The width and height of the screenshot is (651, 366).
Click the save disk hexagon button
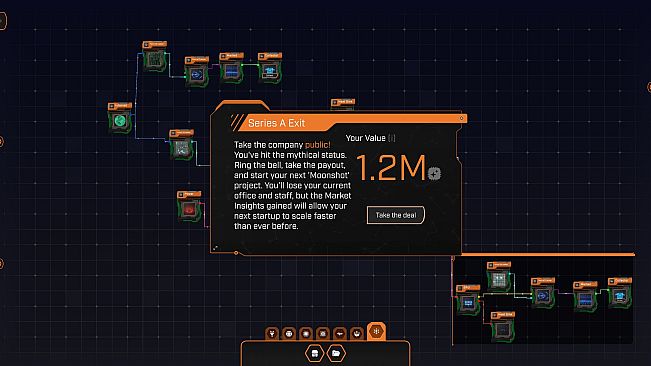315,354
